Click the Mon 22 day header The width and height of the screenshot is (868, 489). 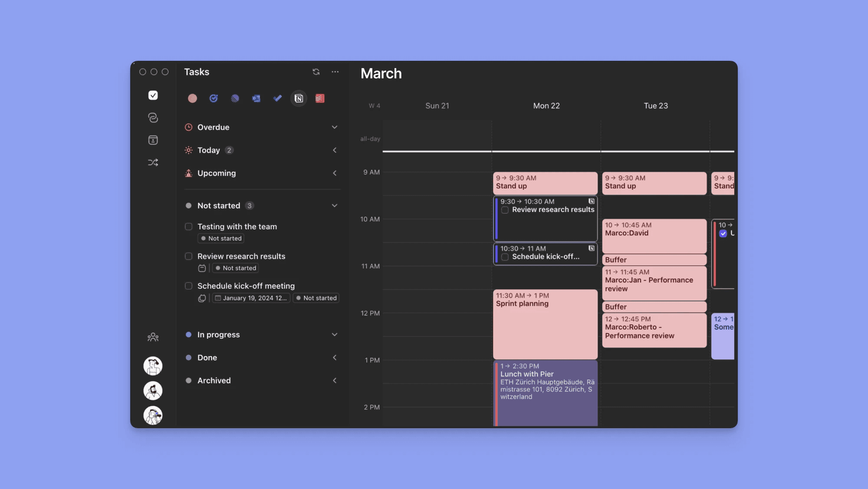click(x=546, y=106)
